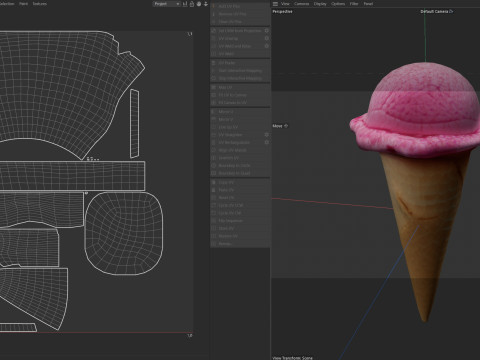Open the viewport hamburger menu icon

[275, 4]
